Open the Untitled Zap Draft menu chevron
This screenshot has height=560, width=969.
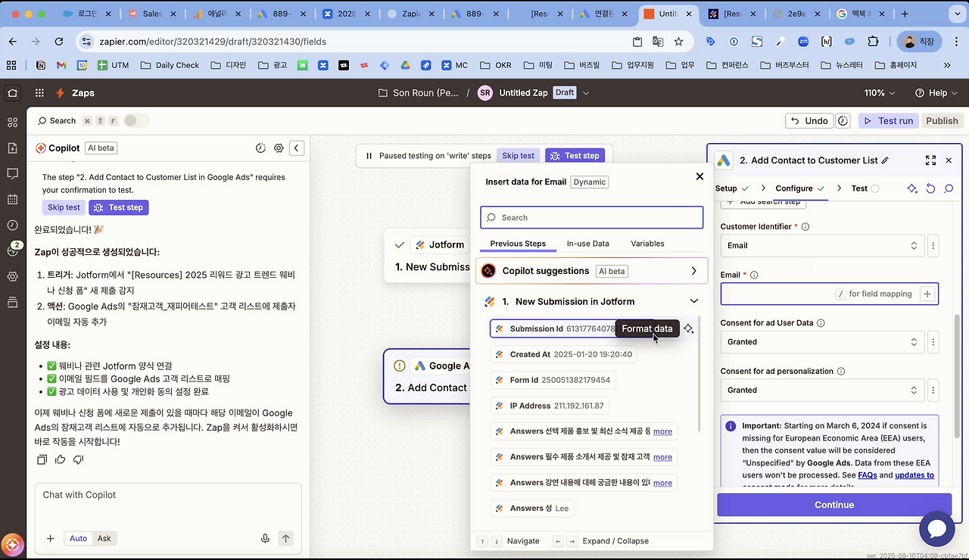point(586,93)
